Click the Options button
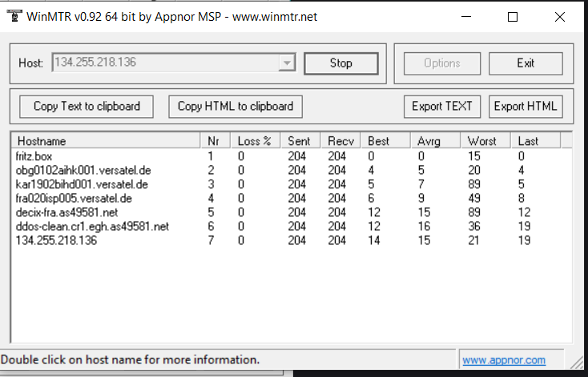588x377 pixels. [x=441, y=63]
